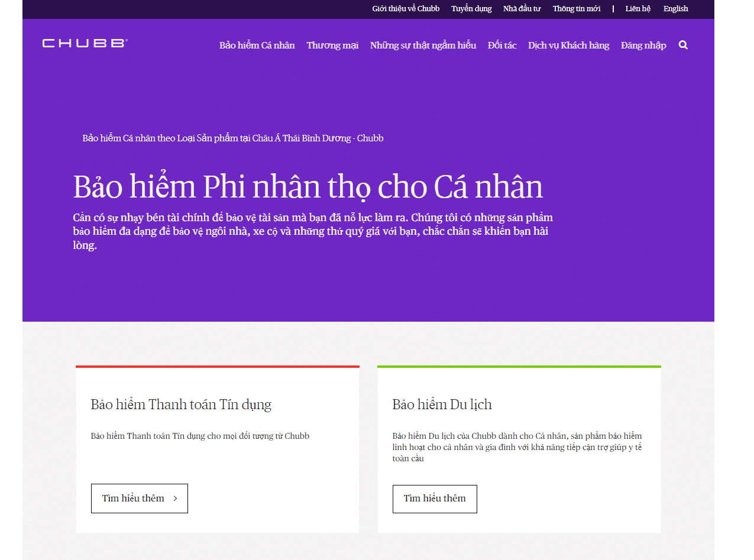Click Tìm hiểu thêm under Bảo hiểm Du lịch

tap(435, 499)
